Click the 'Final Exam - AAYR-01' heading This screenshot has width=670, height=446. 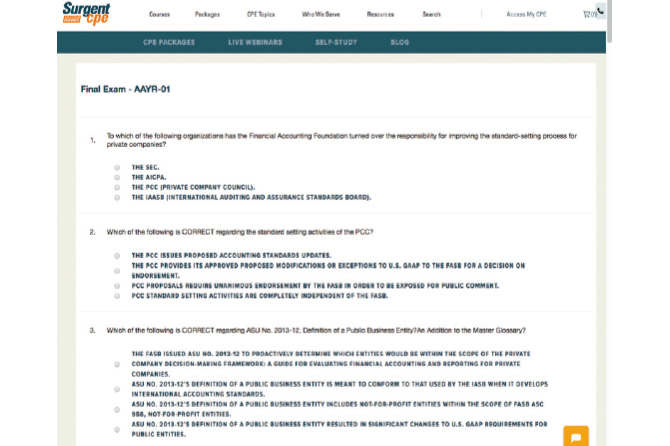click(x=125, y=89)
